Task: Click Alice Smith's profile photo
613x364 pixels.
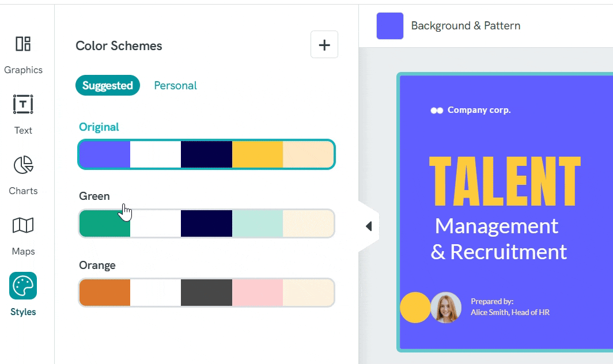Action: click(x=446, y=308)
